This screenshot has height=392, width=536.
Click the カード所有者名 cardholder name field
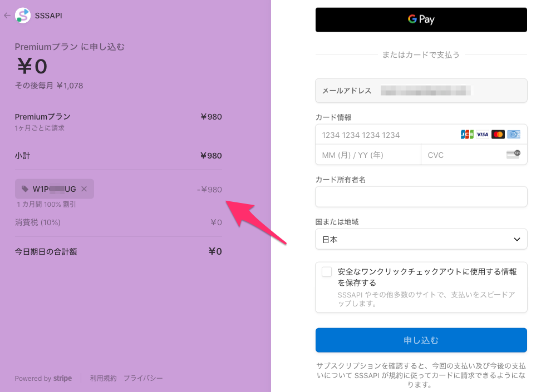click(421, 197)
